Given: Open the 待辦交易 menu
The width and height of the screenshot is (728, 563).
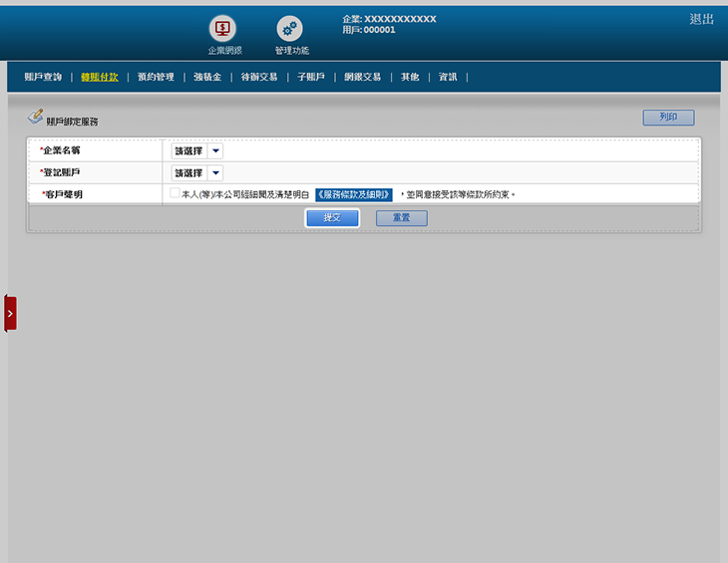Looking at the screenshot, I should click(x=259, y=77).
